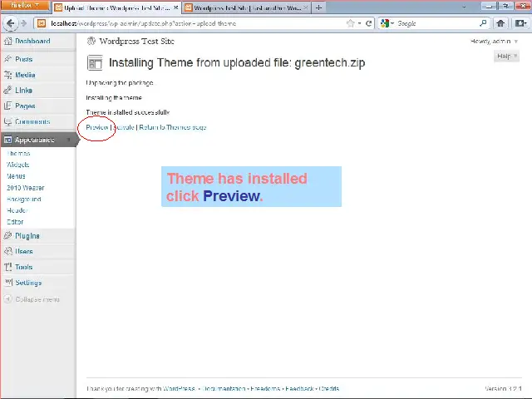
Task: Click the Activate theme link
Action: click(x=124, y=127)
